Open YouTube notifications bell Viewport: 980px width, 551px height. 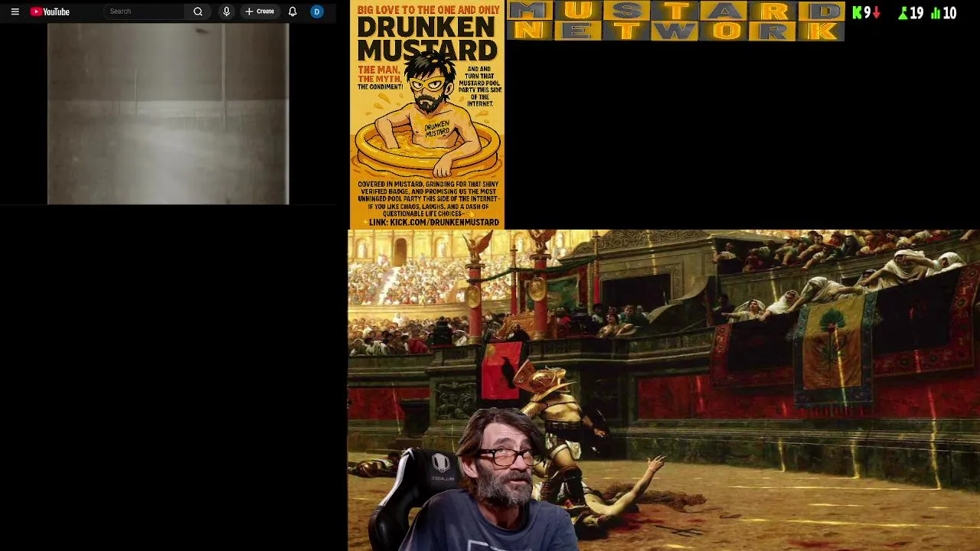point(292,11)
